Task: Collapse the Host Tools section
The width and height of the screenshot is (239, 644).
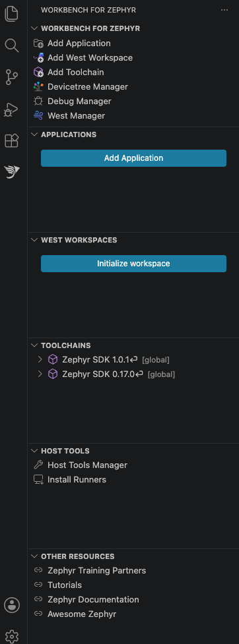Action: coord(34,451)
